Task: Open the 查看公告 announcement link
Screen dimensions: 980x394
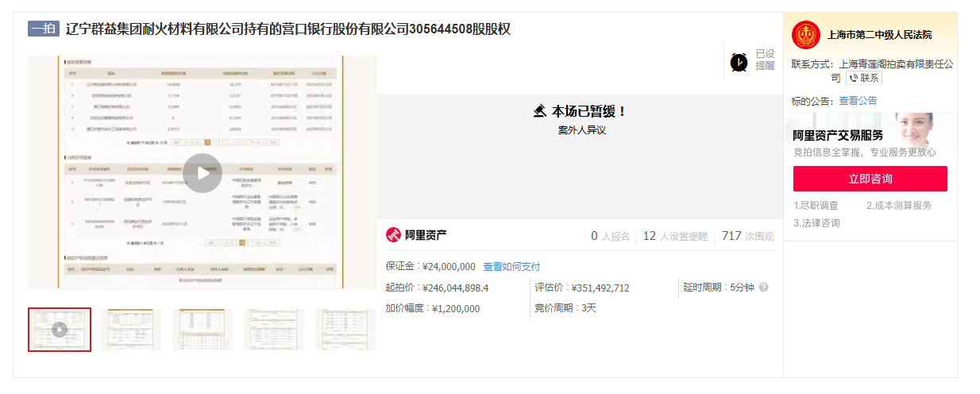Action: click(858, 101)
